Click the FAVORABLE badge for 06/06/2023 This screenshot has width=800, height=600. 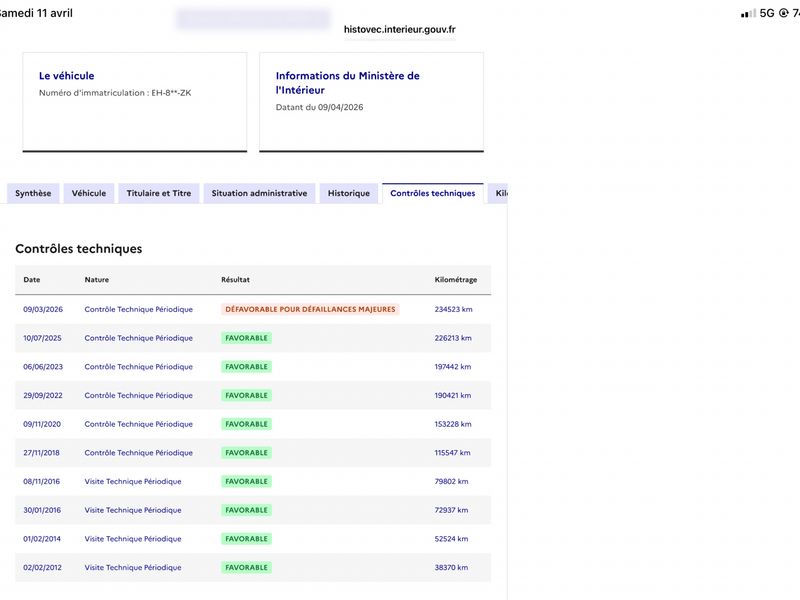246,366
